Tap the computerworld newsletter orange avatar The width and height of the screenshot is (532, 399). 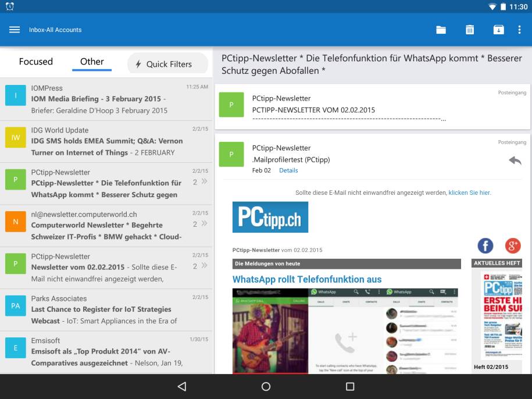(x=16, y=222)
